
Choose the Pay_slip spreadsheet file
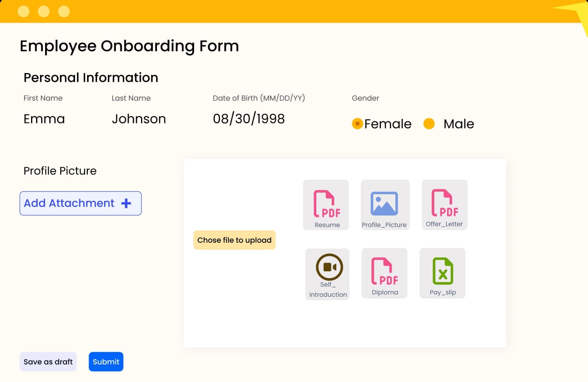(442, 273)
